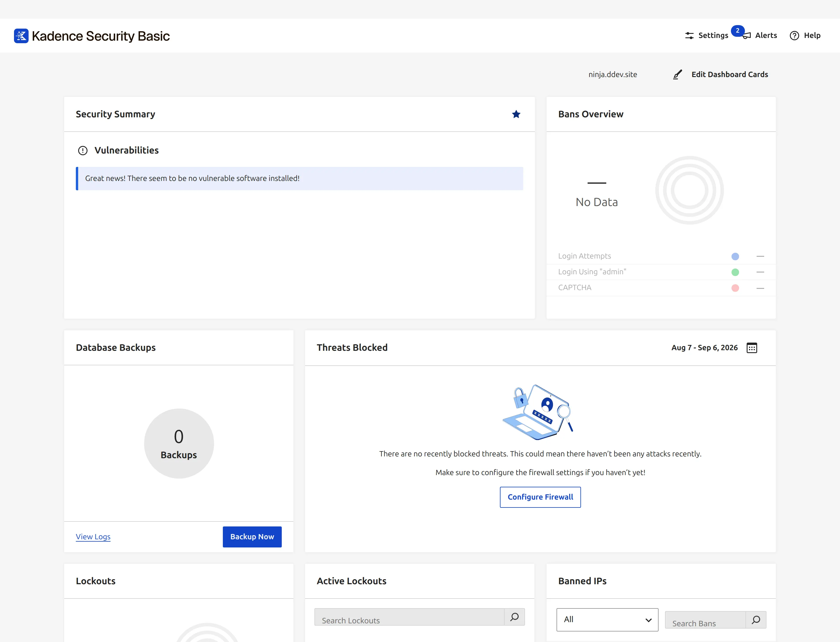Screen dimensions: 840x642
Task: Click the search icon for Banned IPs
Action: (x=756, y=620)
